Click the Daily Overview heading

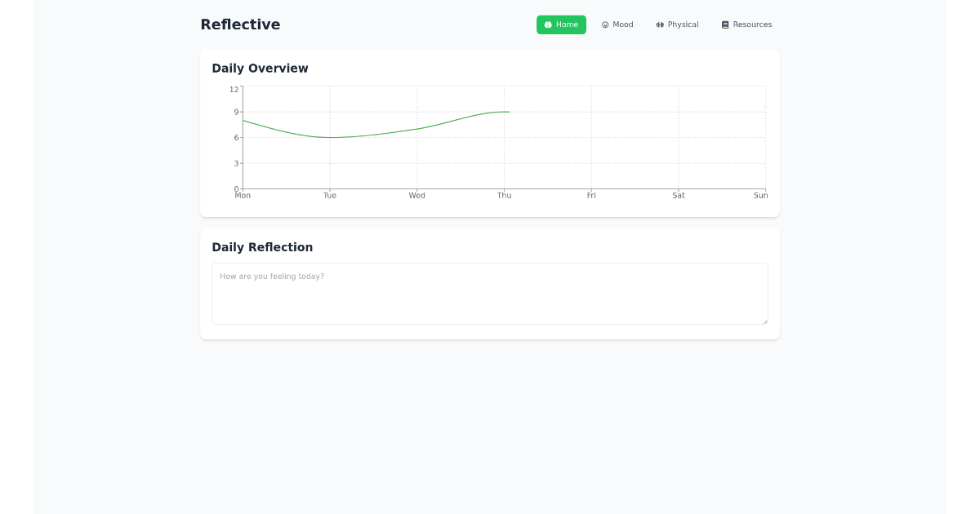[x=261, y=69]
